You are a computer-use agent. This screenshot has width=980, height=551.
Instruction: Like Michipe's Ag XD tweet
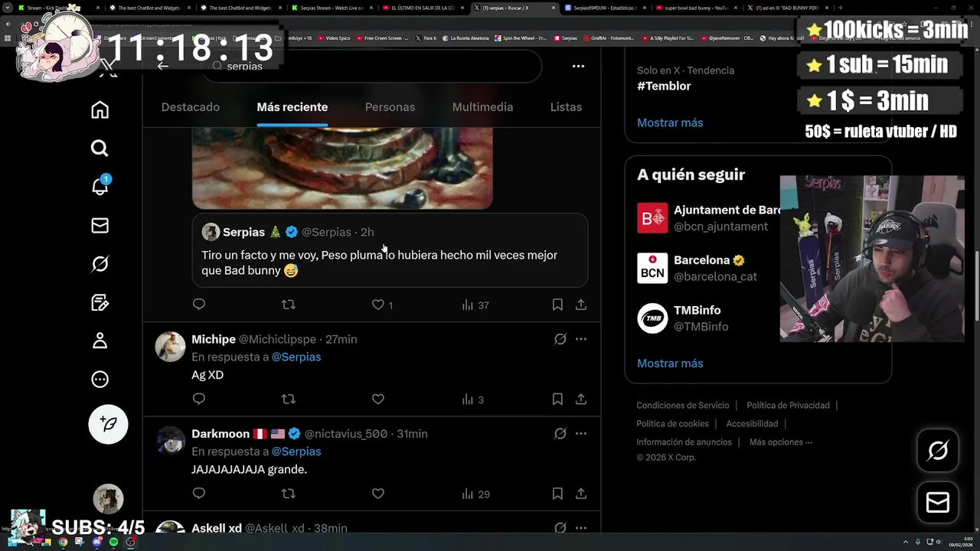(377, 399)
